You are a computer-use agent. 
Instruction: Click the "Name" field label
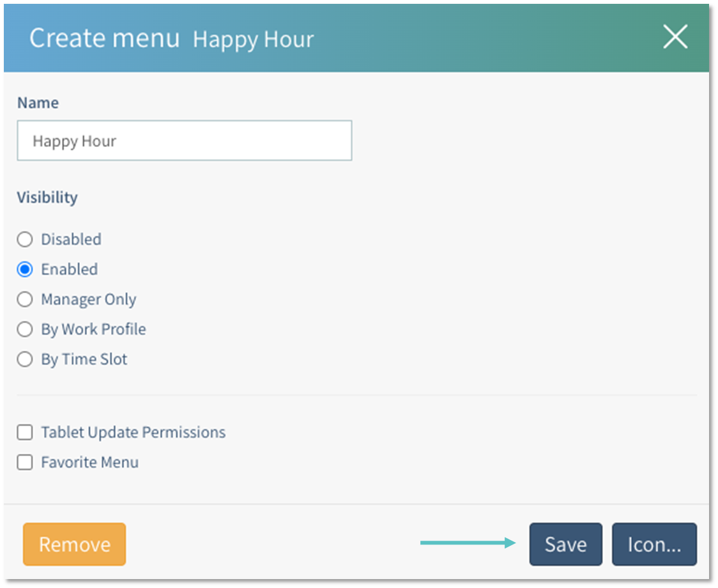(38, 103)
